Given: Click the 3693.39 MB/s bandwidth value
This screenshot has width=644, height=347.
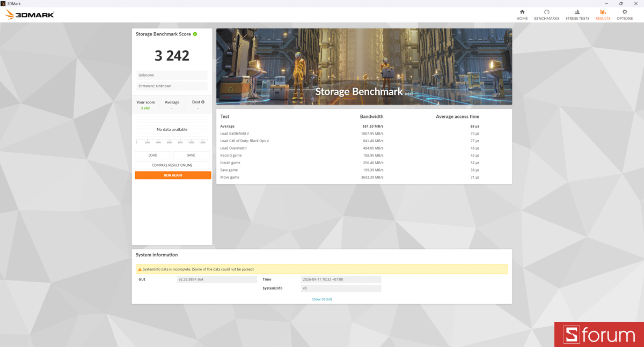Looking at the screenshot, I should tap(372, 177).
